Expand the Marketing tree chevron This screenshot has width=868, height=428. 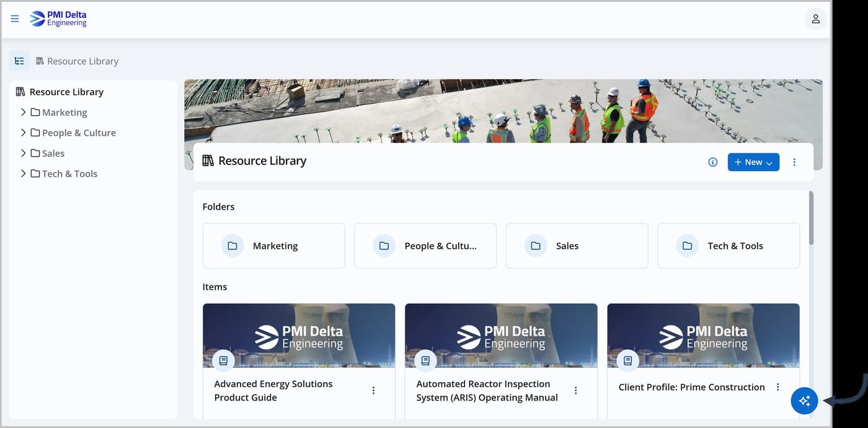coord(23,112)
